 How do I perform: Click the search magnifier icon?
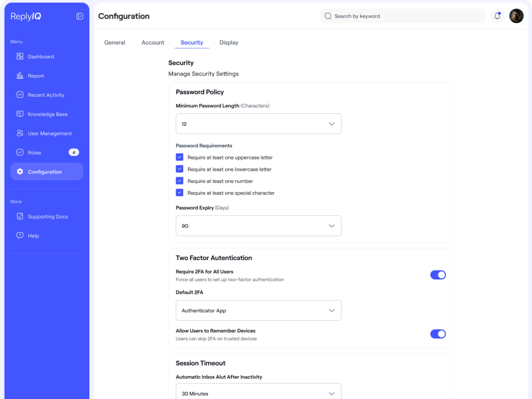[328, 16]
